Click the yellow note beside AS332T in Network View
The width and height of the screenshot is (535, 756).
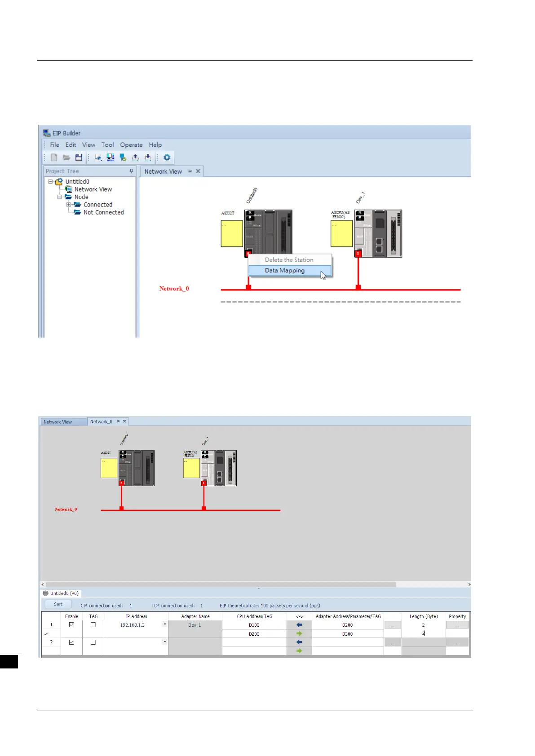(232, 233)
